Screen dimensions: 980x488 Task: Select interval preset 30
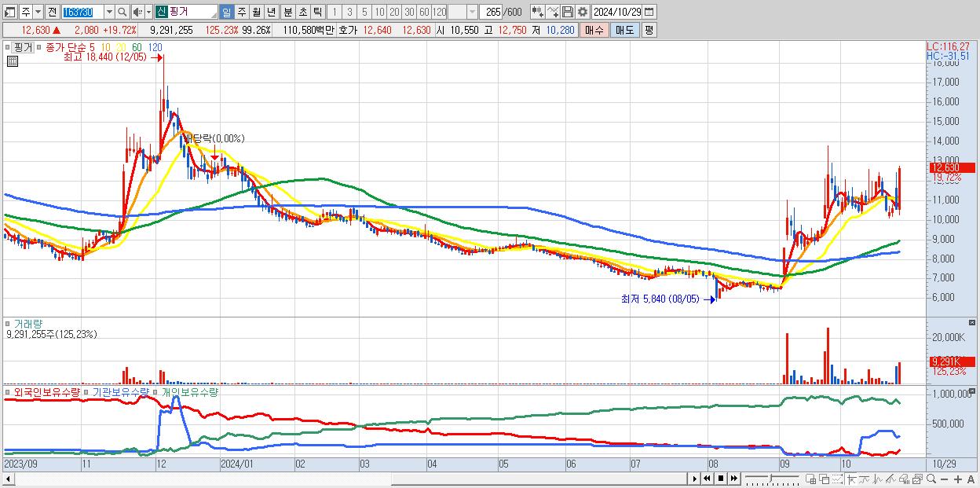pyautogui.click(x=409, y=12)
